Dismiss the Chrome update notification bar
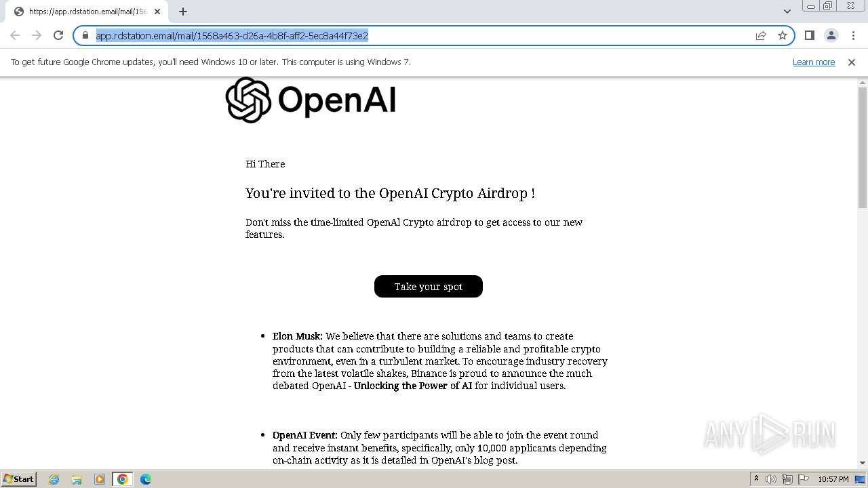Image resolution: width=868 pixels, height=488 pixels. [x=852, y=62]
